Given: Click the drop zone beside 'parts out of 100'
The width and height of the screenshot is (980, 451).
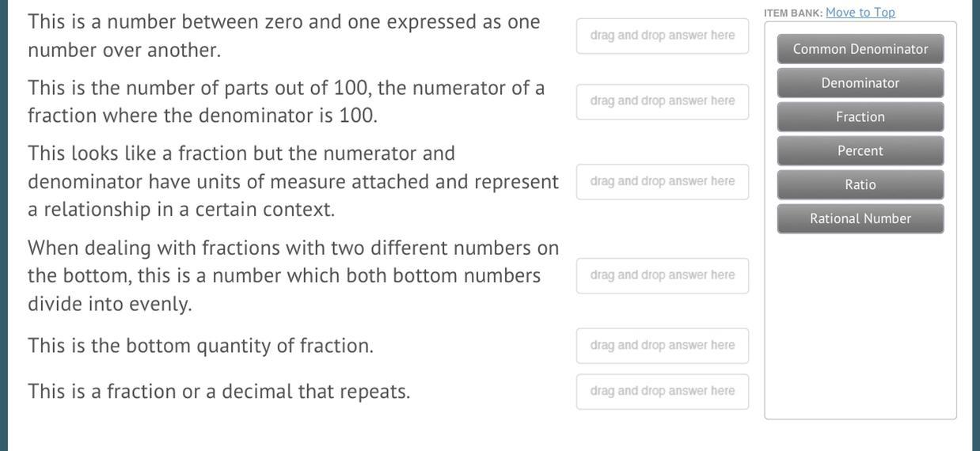Looking at the screenshot, I should [x=663, y=101].
